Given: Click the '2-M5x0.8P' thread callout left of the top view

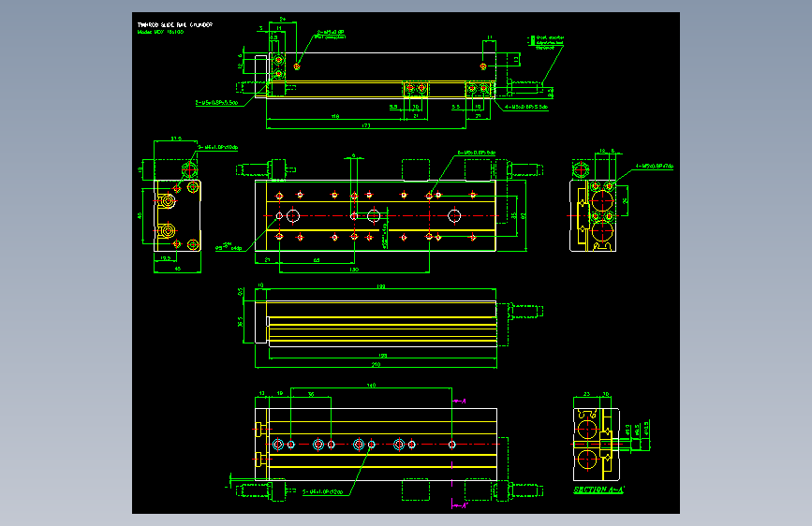Looking at the screenshot, I should tap(216, 103).
